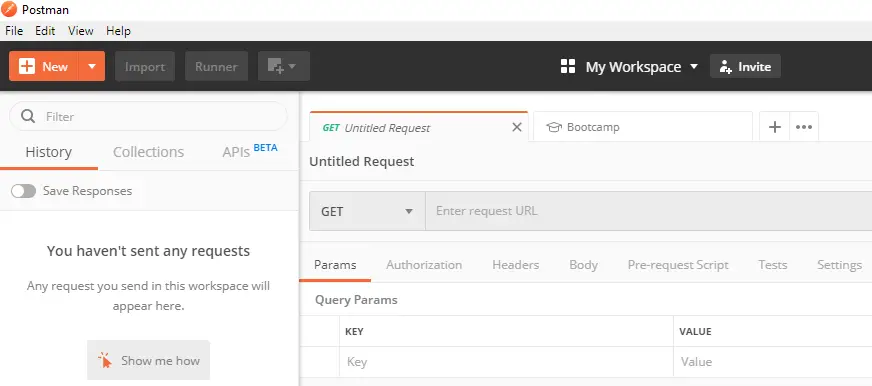Click the Query Params heading
The height and width of the screenshot is (386, 872).
pos(356,300)
